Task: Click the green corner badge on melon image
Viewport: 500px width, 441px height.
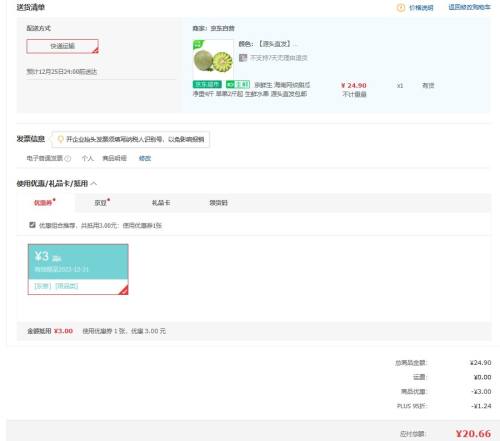Action: pos(198,44)
